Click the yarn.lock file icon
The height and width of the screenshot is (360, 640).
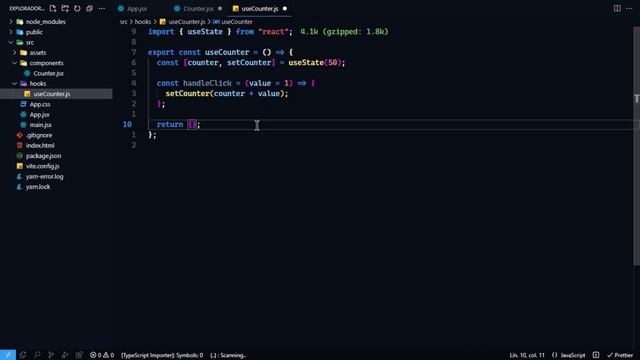(x=20, y=187)
